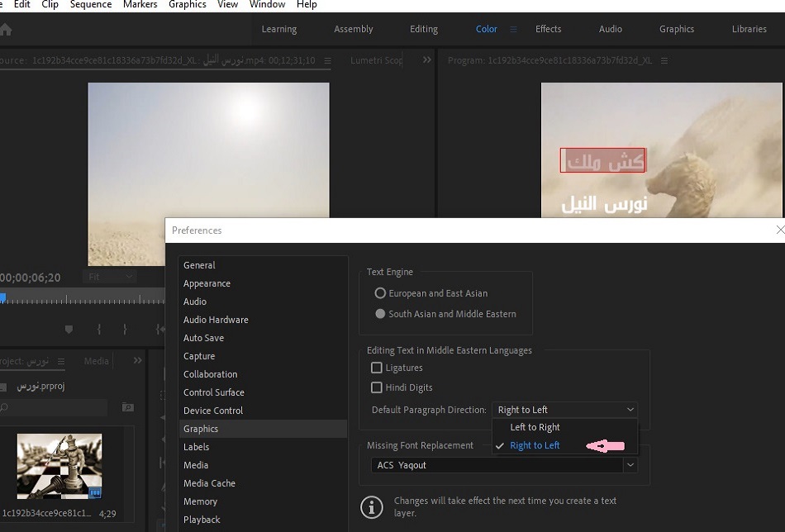Click the find bin folder icon in Project panel
The image size is (785, 532).
point(127,407)
